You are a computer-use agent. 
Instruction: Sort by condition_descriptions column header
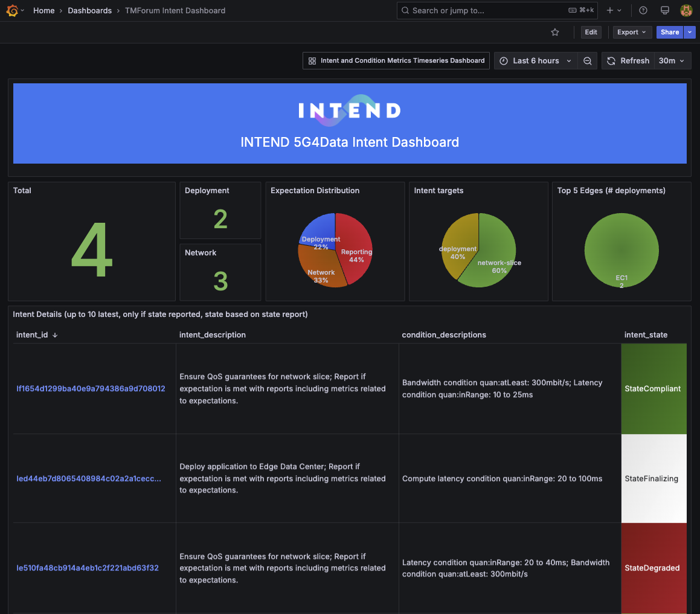click(444, 334)
